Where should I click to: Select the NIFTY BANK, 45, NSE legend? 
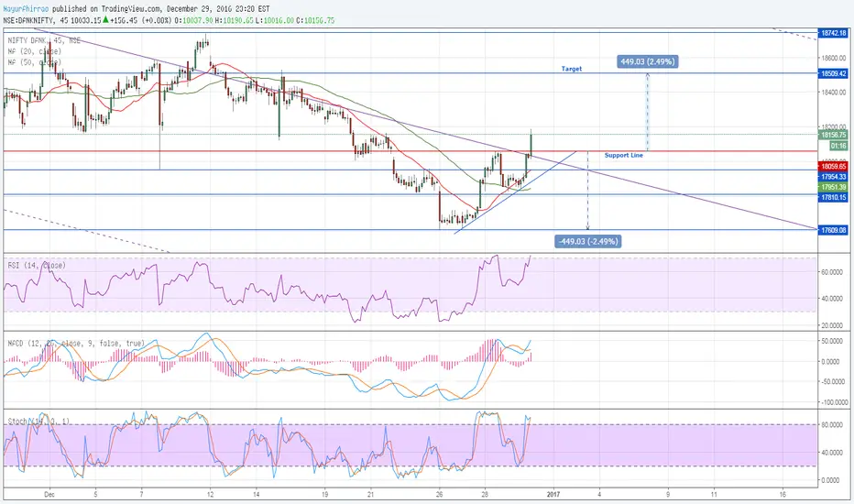click(44, 40)
